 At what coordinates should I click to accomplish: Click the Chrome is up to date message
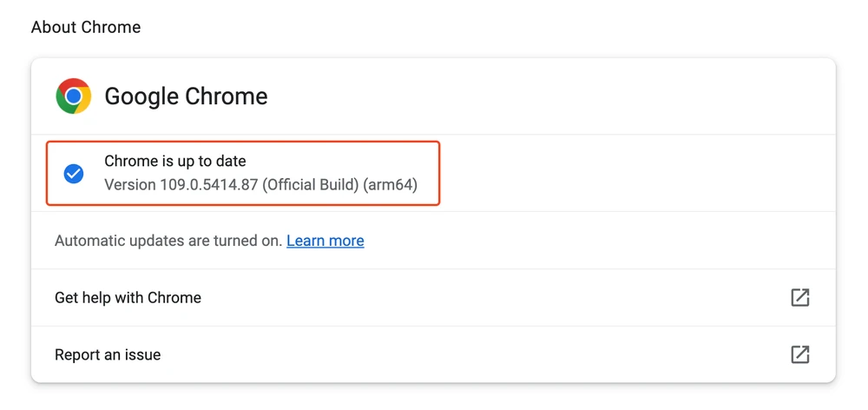(x=175, y=161)
